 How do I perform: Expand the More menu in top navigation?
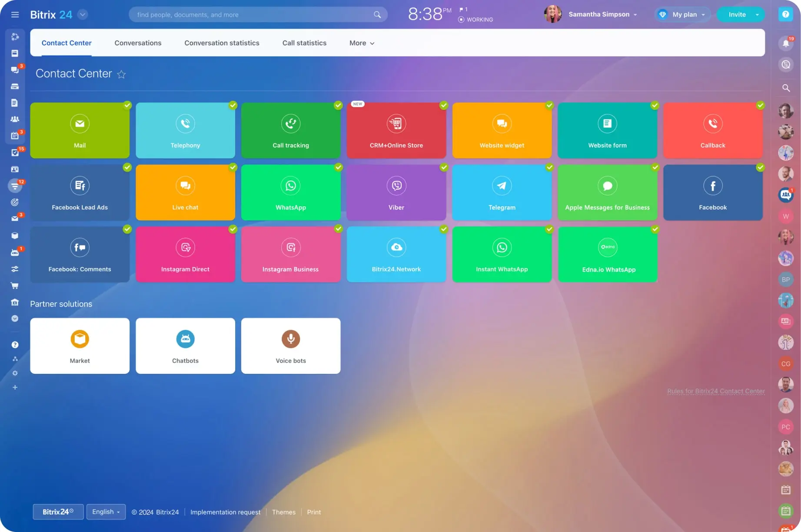(x=361, y=43)
